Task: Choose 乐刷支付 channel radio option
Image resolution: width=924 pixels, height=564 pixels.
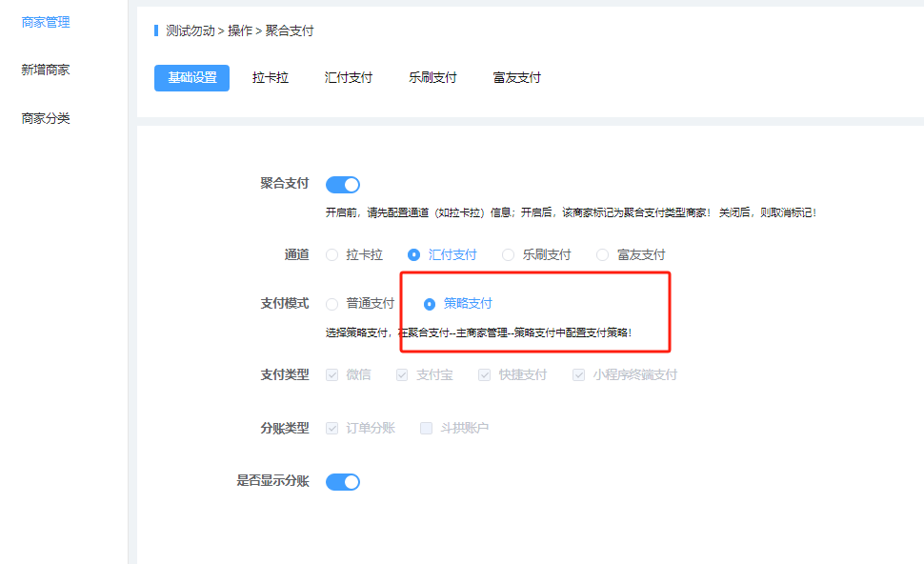Action: point(509,255)
